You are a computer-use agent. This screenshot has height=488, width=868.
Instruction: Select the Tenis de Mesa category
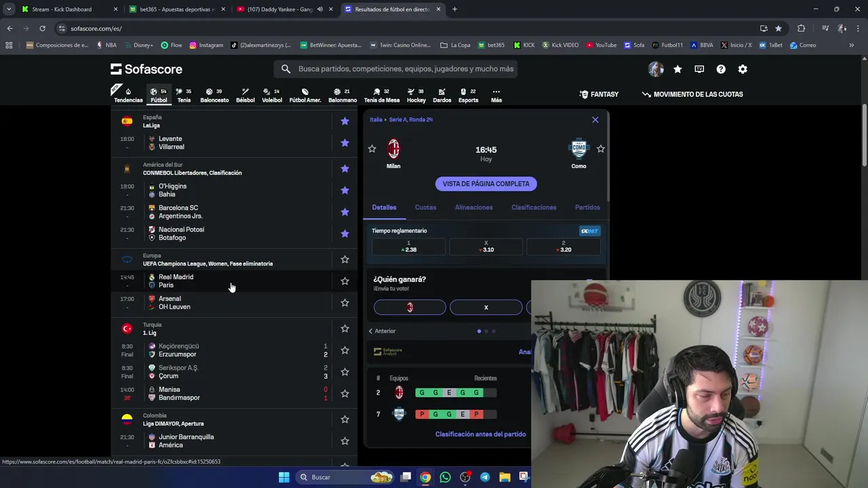382,95
